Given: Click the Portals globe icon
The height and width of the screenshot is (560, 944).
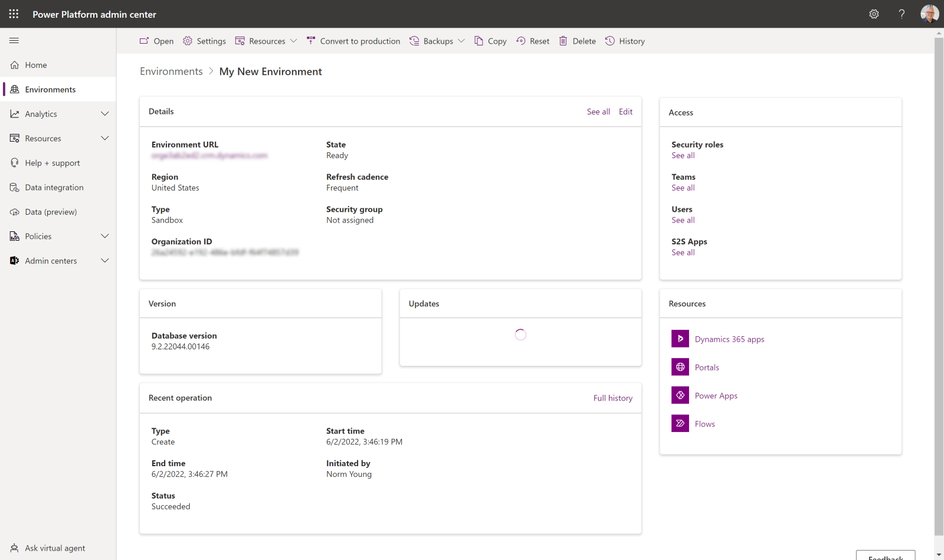Looking at the screenshot, I should tap(680, 367).
